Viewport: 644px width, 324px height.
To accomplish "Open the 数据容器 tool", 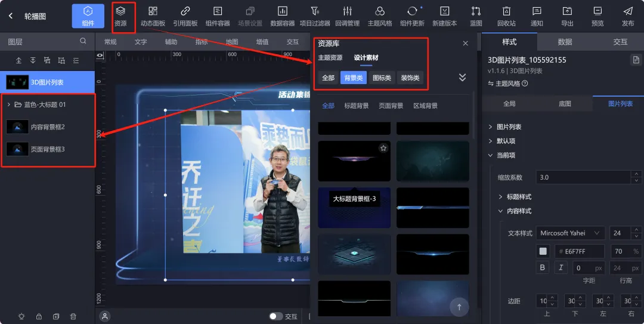I will click(283, 16).
